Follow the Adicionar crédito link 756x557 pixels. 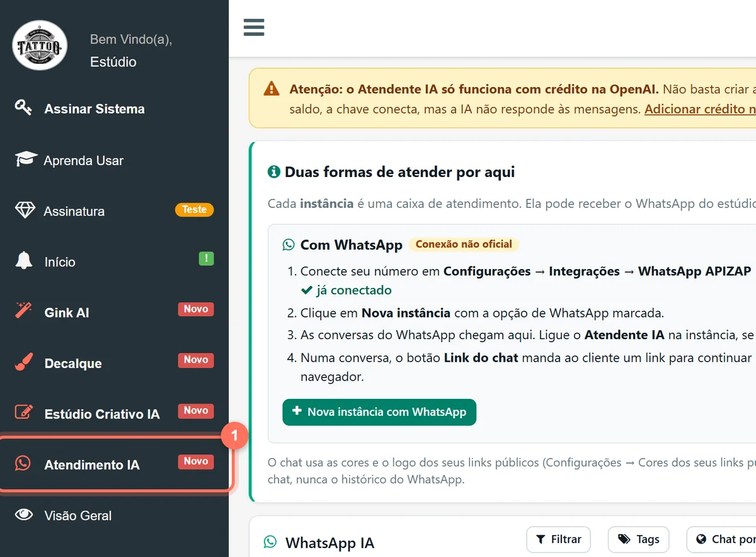(x=700, y=108)
